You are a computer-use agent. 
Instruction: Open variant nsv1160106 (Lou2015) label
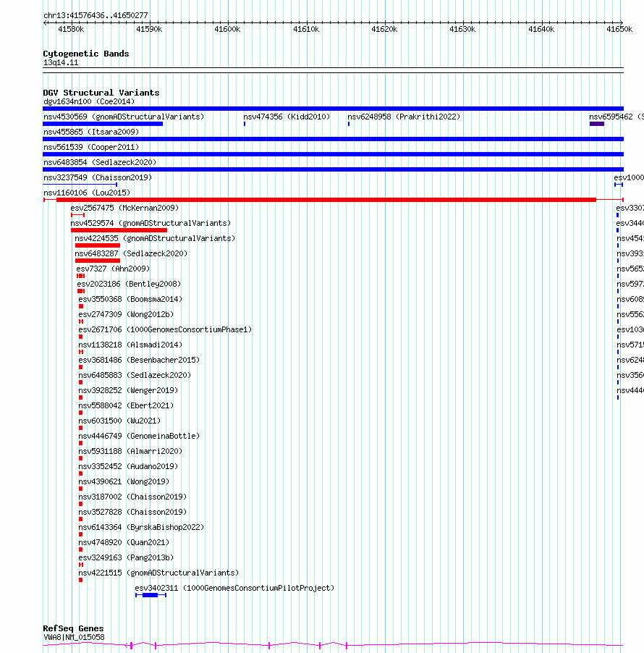[x=87, y=193]
